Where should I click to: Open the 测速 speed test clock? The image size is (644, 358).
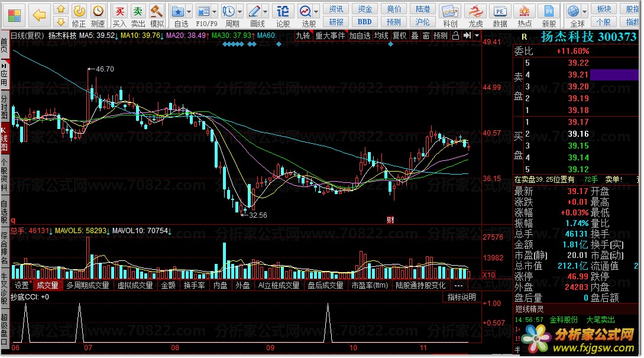point(98,15)
